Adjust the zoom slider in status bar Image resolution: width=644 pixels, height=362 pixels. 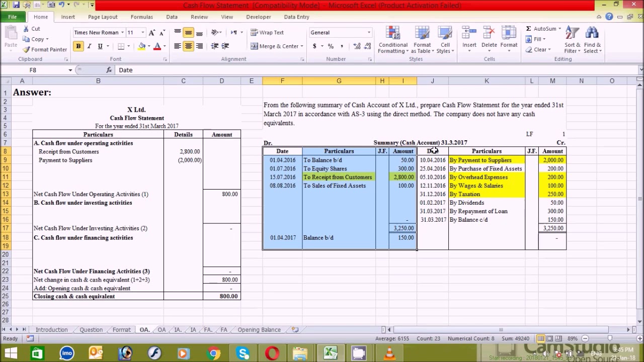610,338
